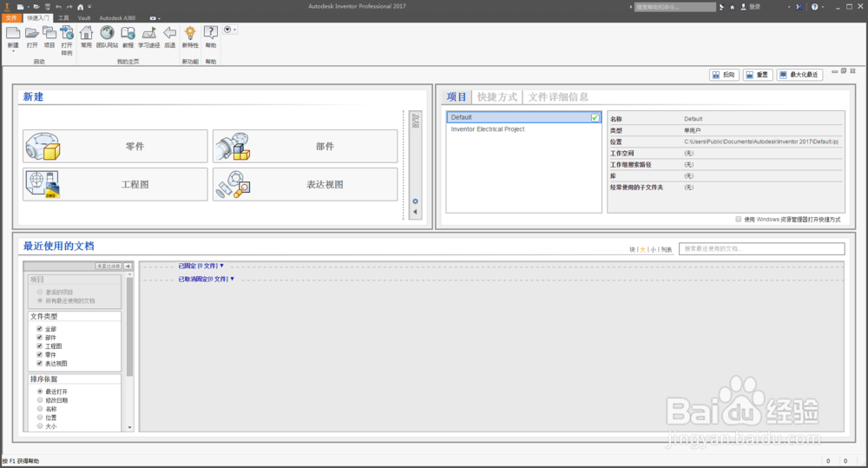Create a new 表达视图 (Presentation) file

[x=305, y=184]
